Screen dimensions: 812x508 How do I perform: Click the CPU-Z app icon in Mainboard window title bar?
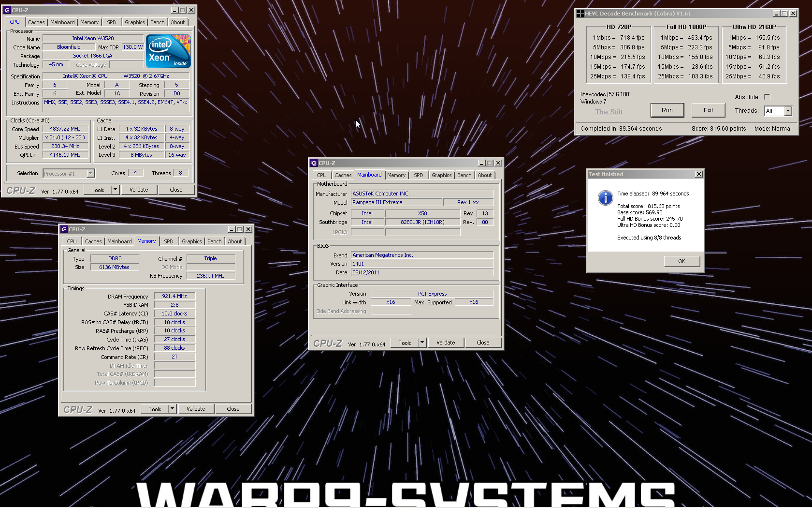coord(314,163)
